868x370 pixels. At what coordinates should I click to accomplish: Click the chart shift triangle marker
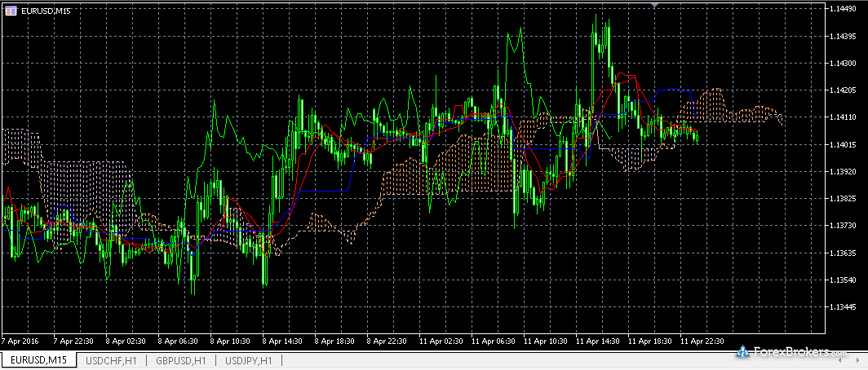[x=654, y=5]
